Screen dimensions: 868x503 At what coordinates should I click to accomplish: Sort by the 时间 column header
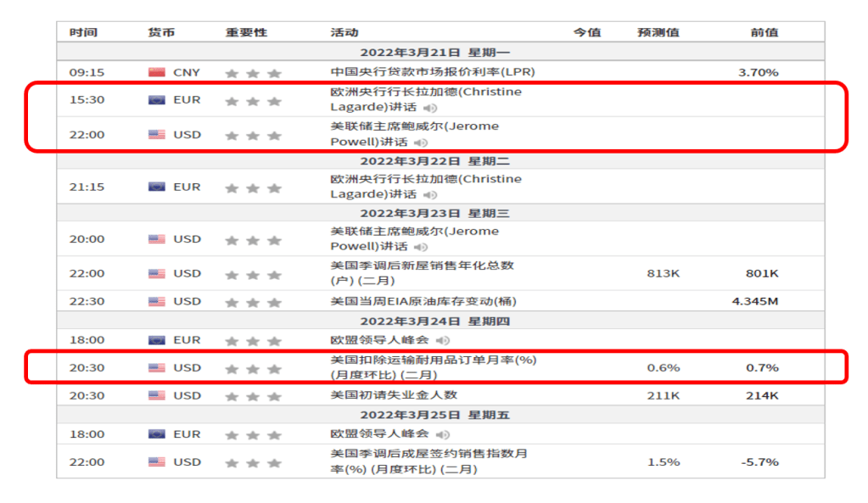[x=83, y=32]
